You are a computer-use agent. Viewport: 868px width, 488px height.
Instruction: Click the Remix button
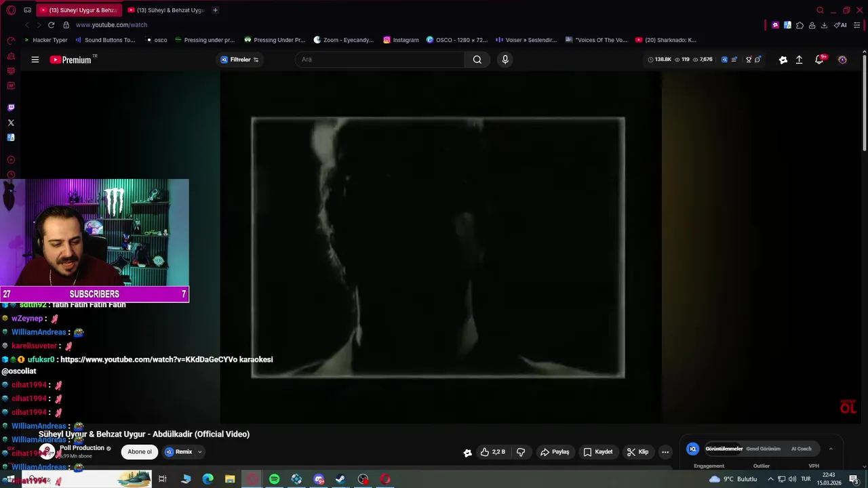coord(179,452)
